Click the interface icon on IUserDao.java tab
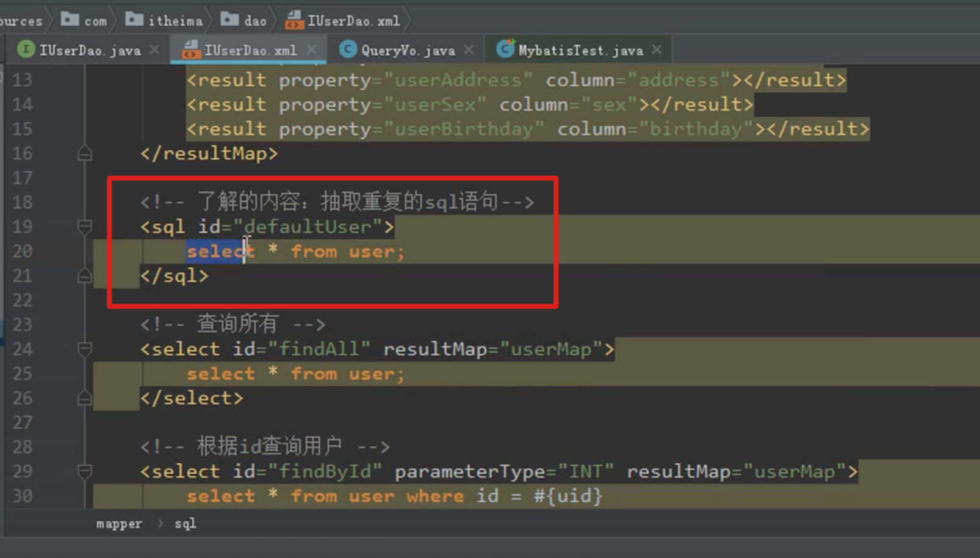The image size is (980, 558). [26, 49]
